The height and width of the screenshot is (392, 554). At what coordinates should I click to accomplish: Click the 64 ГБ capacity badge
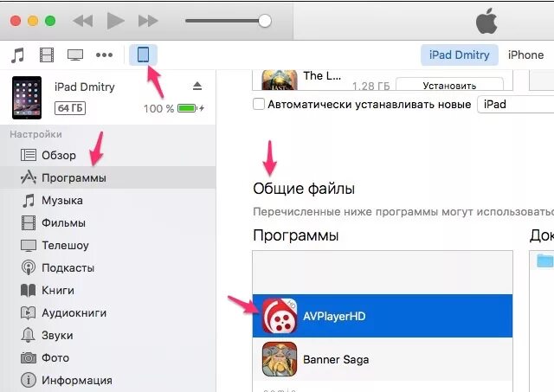[x=70, y=108]
